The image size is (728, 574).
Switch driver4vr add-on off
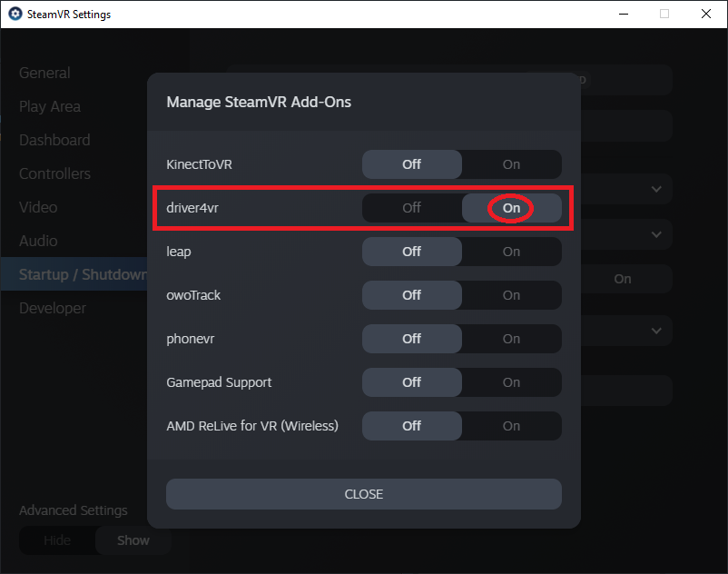click(x=412, y=208)
